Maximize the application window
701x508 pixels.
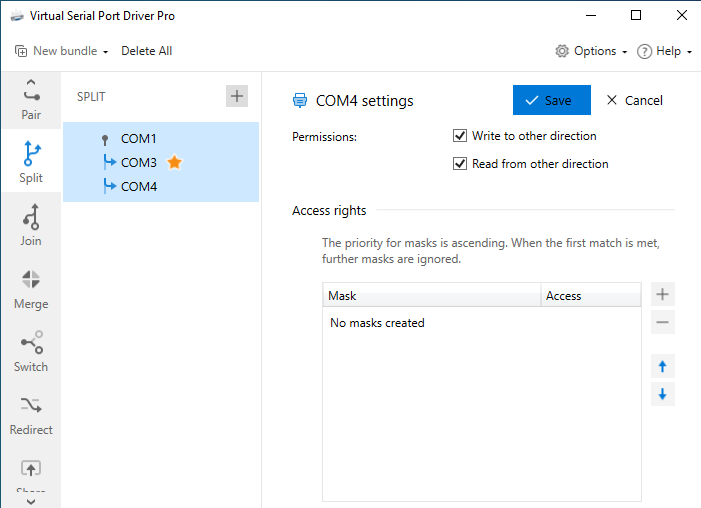pos(636,15)
